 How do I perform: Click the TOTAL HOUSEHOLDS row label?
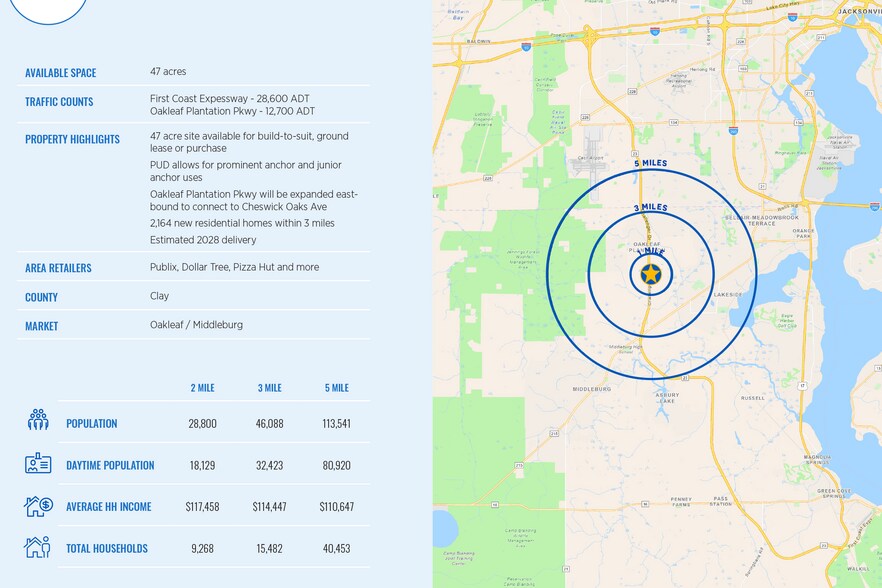coord(107,549)
